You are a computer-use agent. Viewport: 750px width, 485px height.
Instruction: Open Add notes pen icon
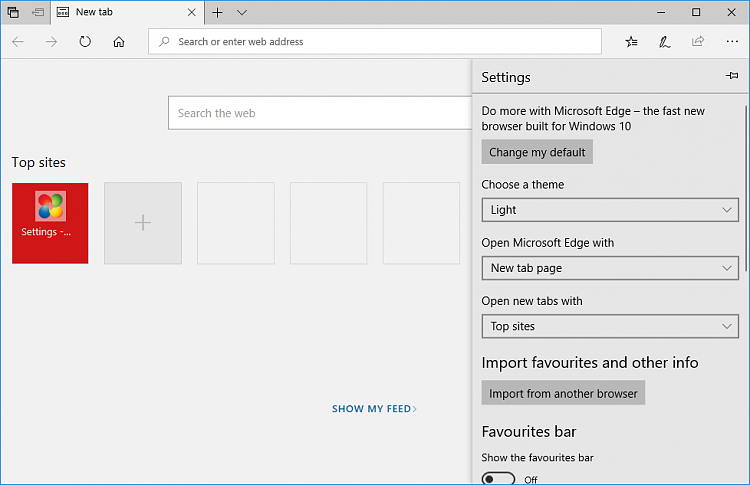664,42
